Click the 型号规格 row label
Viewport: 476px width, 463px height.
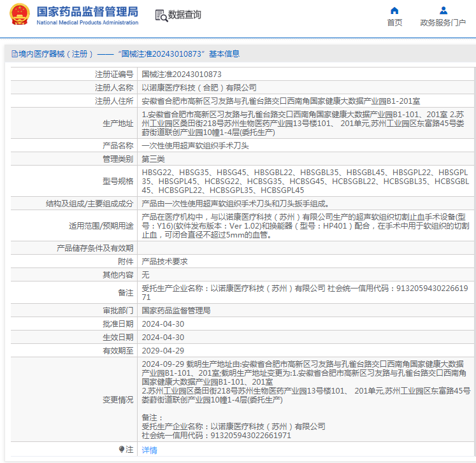(118, 182)
